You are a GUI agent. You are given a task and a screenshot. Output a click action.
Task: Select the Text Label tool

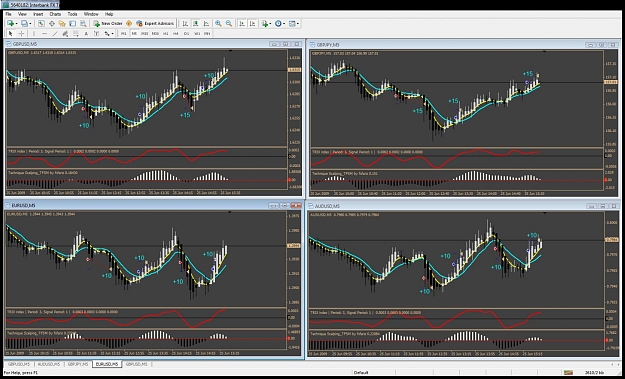96,33
